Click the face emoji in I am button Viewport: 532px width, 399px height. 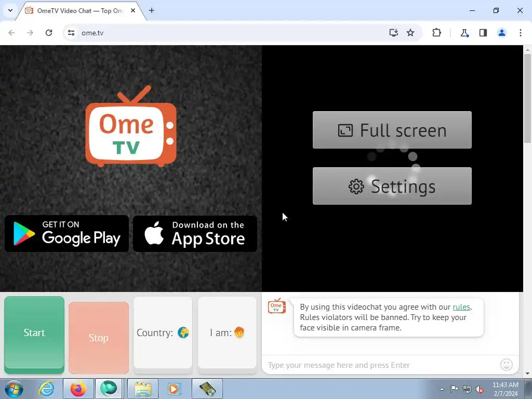click(x=239, y=332)
